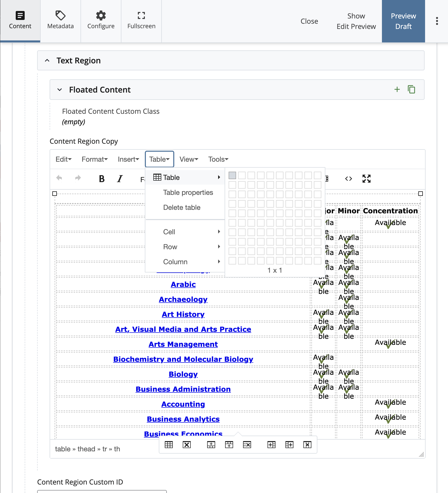
Task: Open the Insert dropdown menu
Action: pos(128,159)
